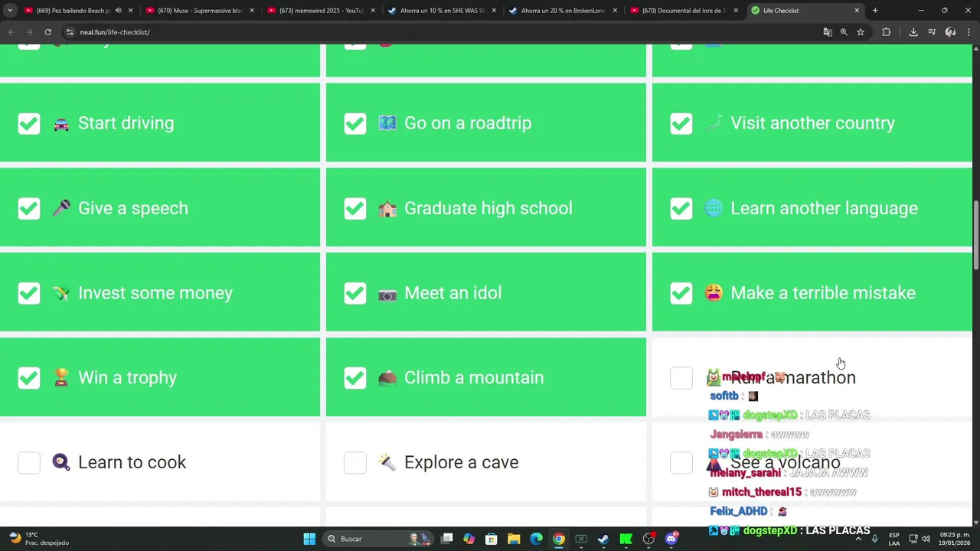
Task: Switch to Muse Supermassive YouTube tab
Action: coord(199,11)
